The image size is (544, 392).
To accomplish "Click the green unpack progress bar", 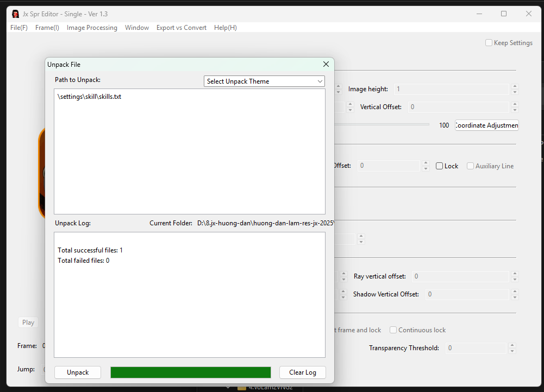I will tap(190, 372).
